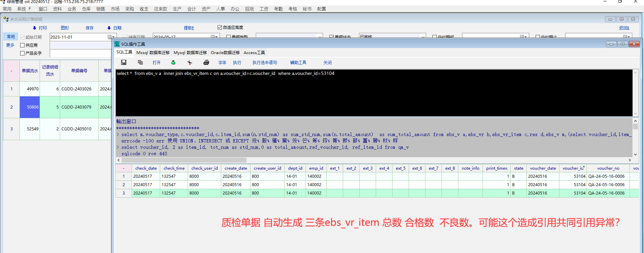This screenshot has height=253, width=644.
Task: Click the green flask icon in SQL toolbar
Action: [173, 62]
